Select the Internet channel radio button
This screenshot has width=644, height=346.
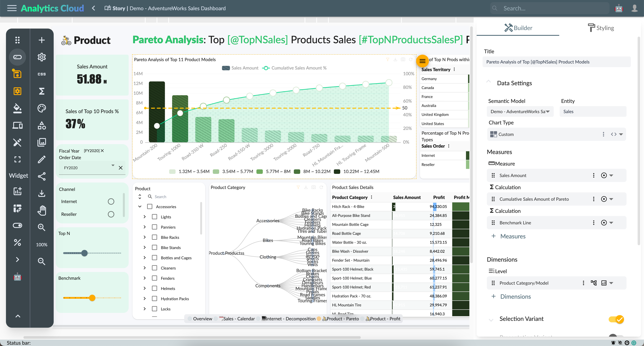point(111,202)
